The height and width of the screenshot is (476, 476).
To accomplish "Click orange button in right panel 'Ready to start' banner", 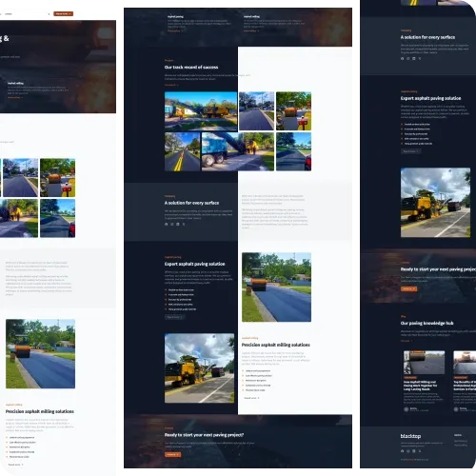I will [408, 288].
